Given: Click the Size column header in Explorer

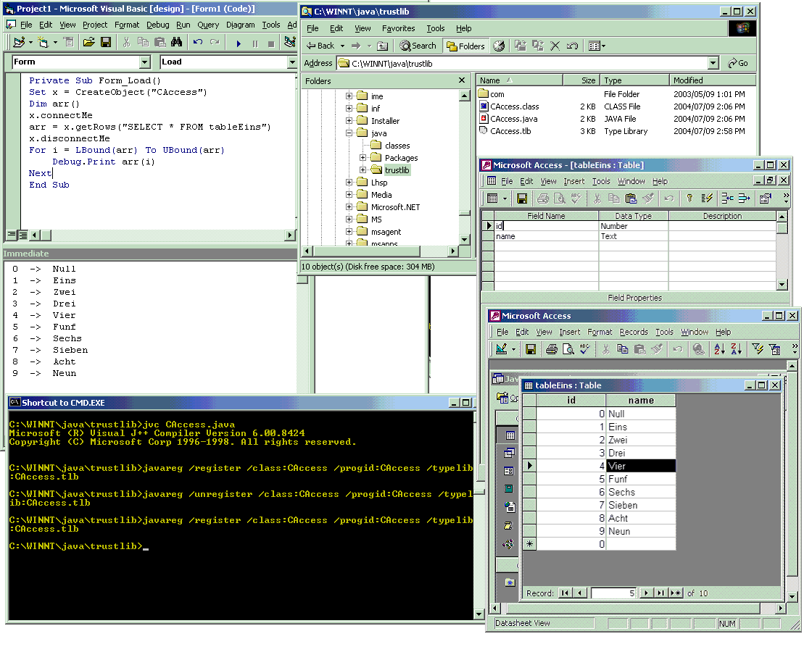Looking at the screenshot, I should pyautogui.click(x=581, y=80).
